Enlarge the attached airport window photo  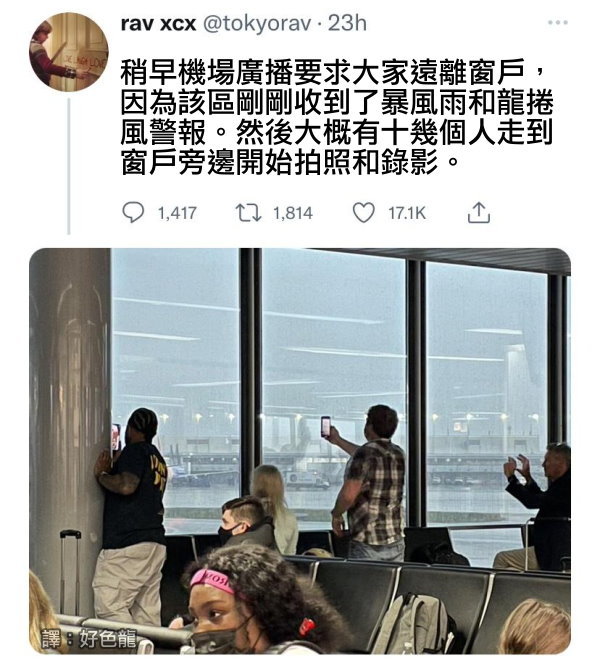point(300,451)
